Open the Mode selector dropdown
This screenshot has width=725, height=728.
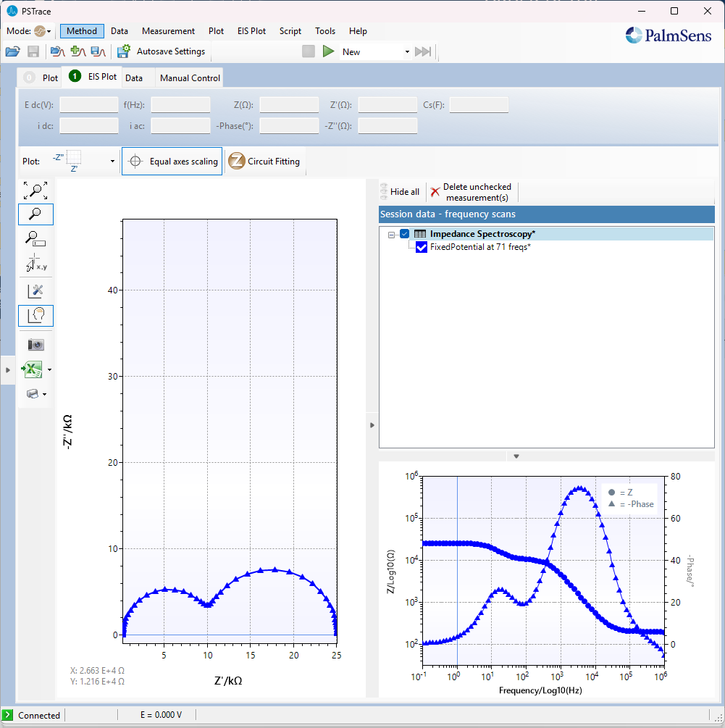43,31
